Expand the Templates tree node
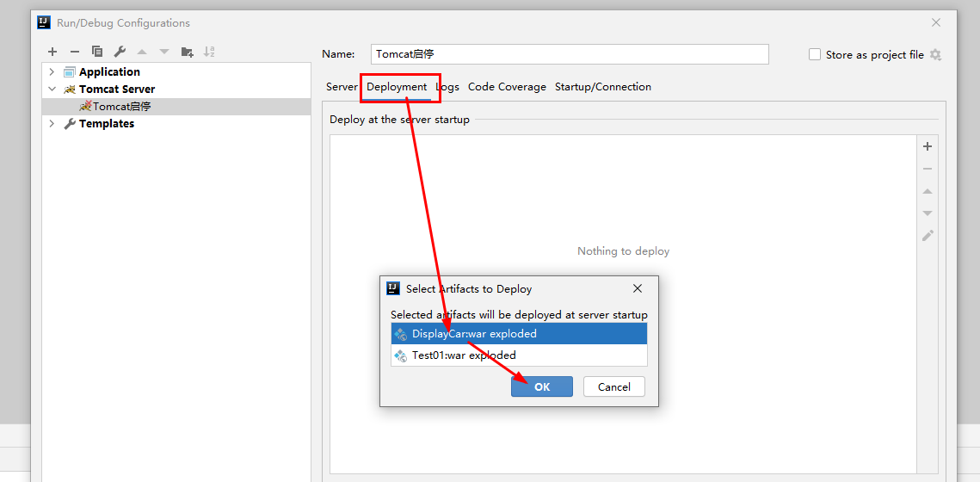The image size is (980, 482). (52, 124)
